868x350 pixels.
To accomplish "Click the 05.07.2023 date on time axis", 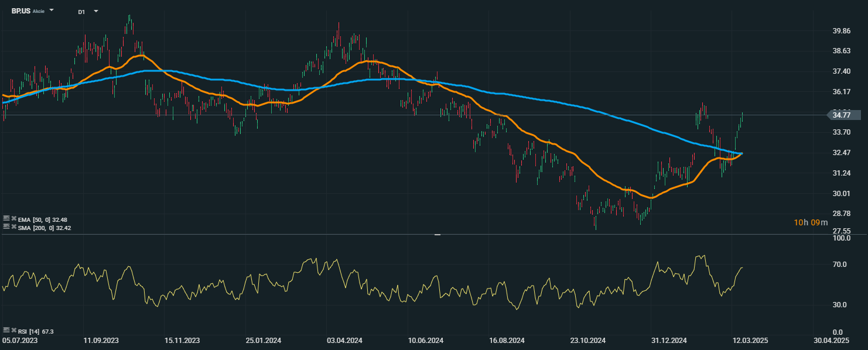I will [x=20, y=339].
